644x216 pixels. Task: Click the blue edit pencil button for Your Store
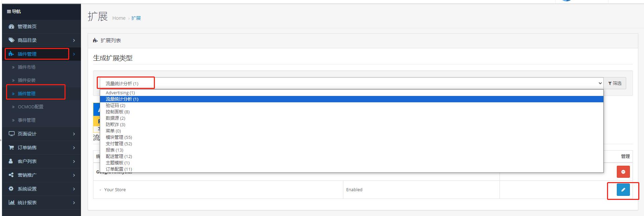623,190
